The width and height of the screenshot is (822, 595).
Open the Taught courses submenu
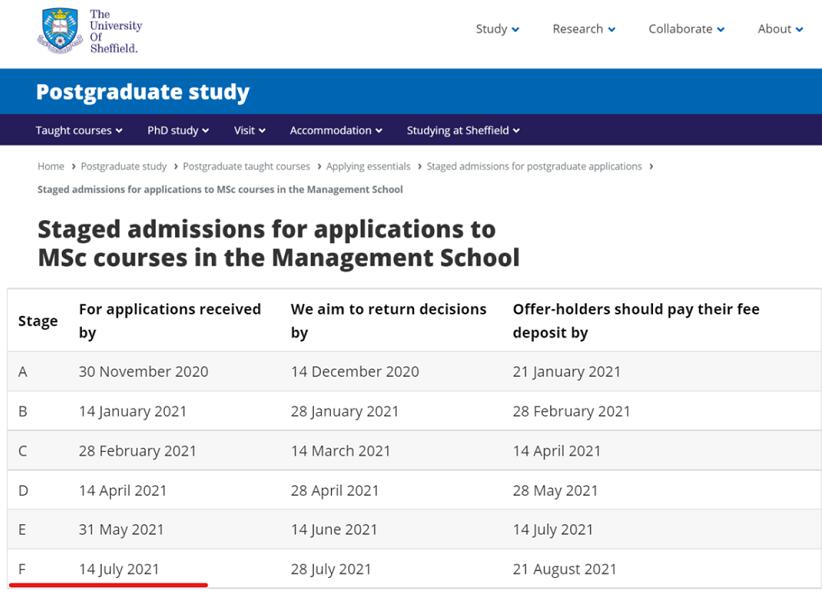click(79, 130)
